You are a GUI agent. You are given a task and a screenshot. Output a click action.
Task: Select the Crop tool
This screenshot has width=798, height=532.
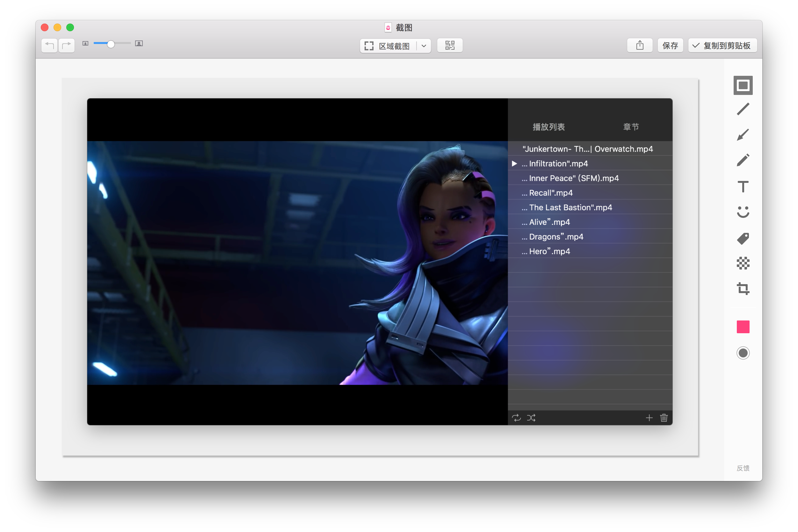(743, 289)
